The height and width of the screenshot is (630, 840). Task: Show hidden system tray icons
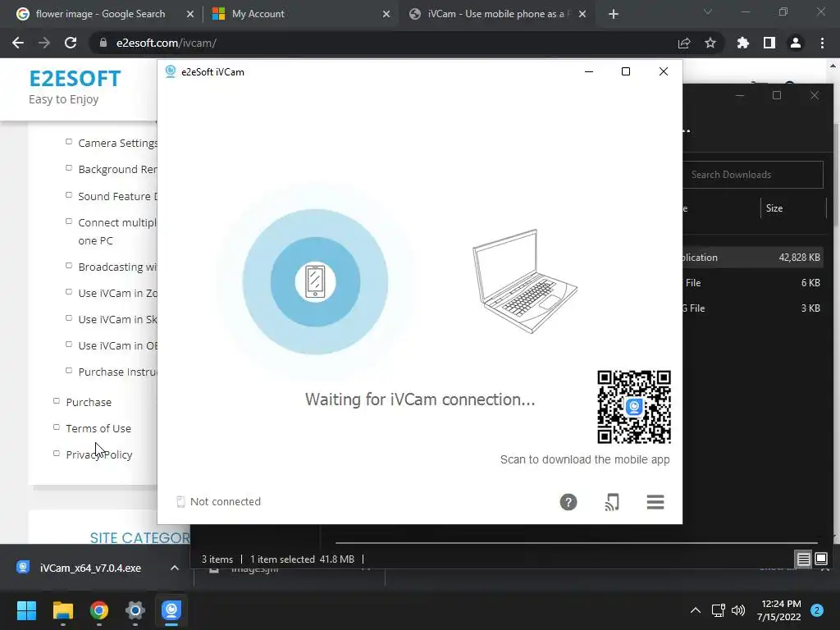696,610
